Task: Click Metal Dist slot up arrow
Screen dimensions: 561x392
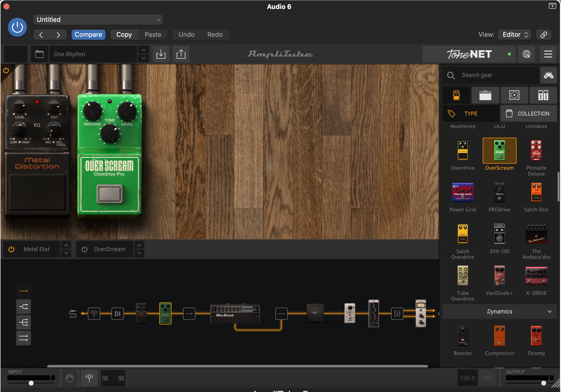Action: pyautogui.click(x=66, y=245)
